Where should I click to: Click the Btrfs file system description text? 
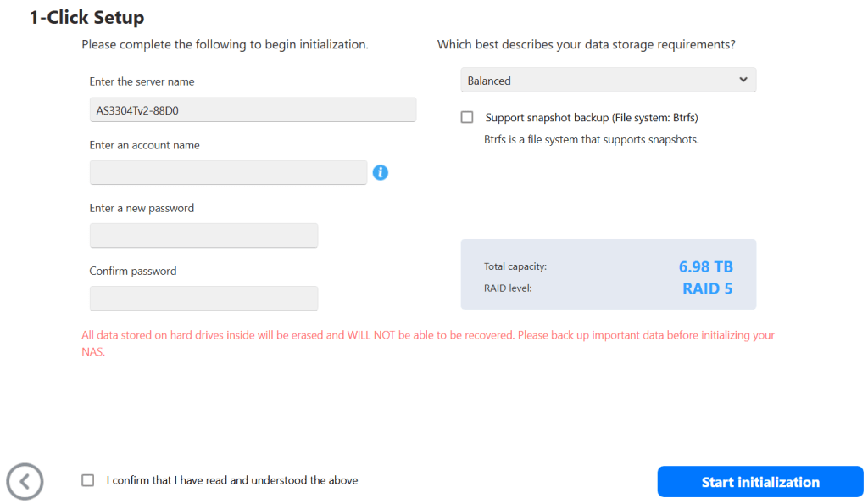pyautogui.click(x=591, y=139)
